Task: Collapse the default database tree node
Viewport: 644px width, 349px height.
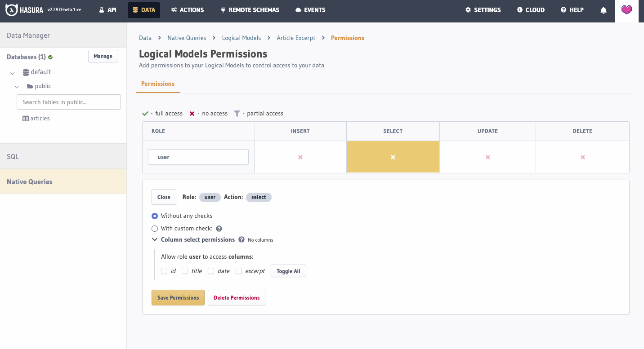Action: point(13,72)
